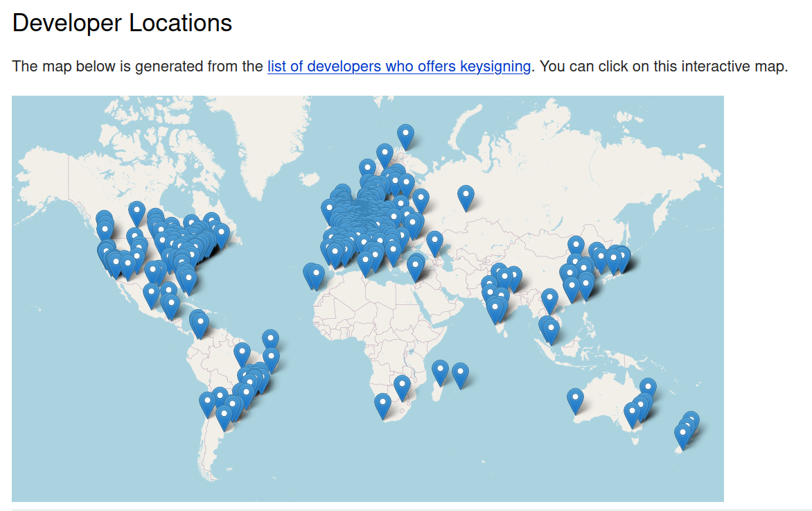The width and height of the screenshot is (812, 511).
Task: Click the marker in northern Vietnam
Action: 549,299
